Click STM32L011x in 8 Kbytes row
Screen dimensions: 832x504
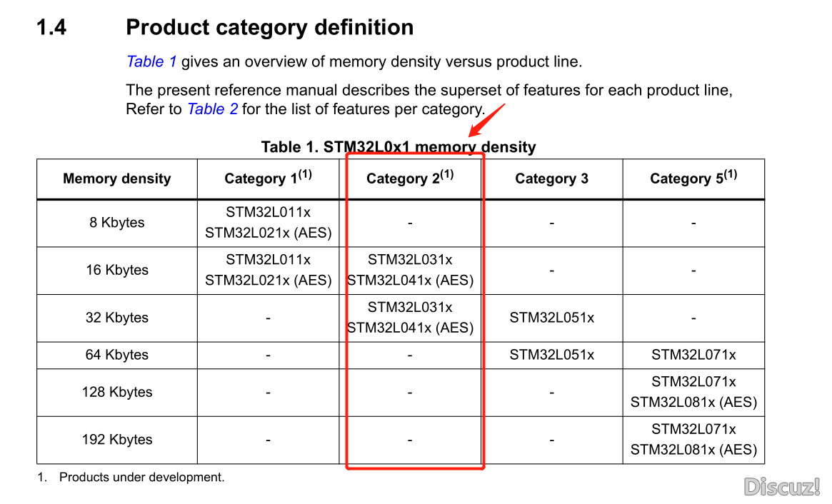268,212
